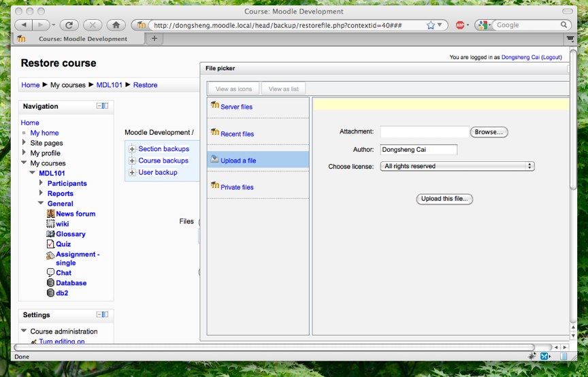Click the Home breadcrumb link
The height and width of the screenshot is (377, 588).
(31, 85)
